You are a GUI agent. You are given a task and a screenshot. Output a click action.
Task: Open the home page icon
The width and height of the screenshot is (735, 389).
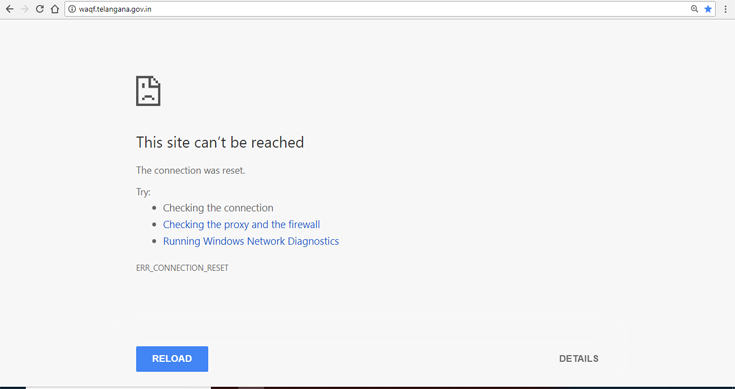coord(55,9)
